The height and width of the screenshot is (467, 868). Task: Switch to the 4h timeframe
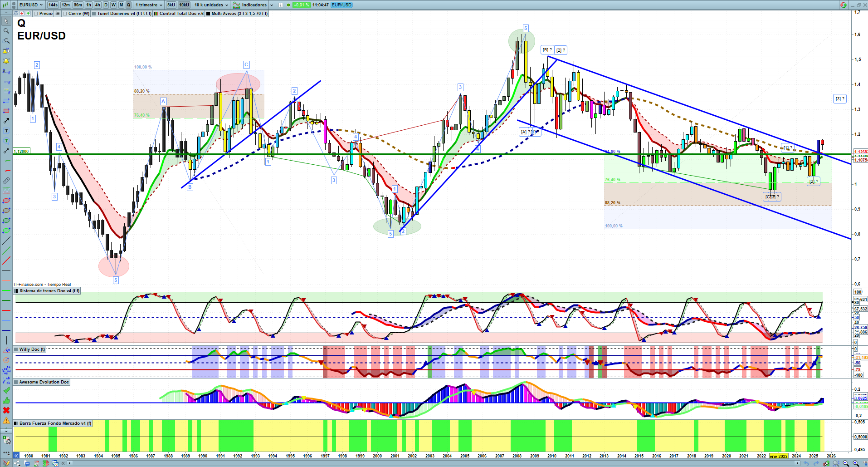click(98, 5)
